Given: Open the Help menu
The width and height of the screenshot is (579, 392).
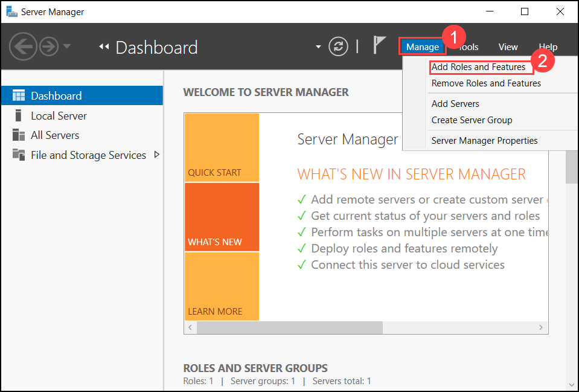Looking at the screenshot, I should pyautogui.click(x=548, y=47).
